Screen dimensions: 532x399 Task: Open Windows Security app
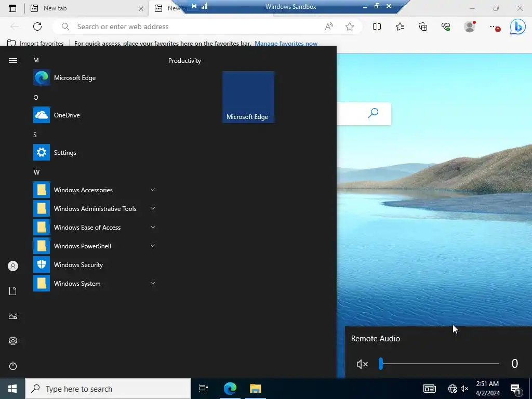click(x=95, y=264)
